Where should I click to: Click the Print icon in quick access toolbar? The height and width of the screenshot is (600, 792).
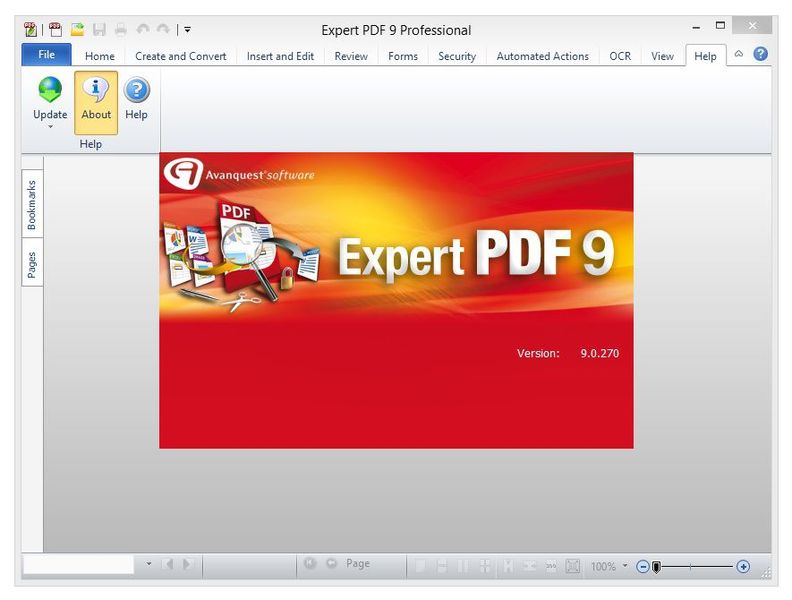120,30
